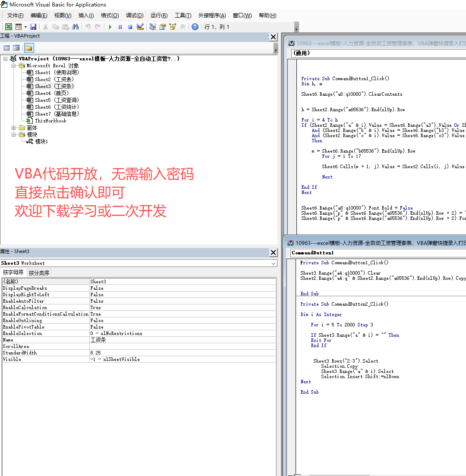Open the insert UserForm dropdown arrow
Image resolution: width=466 pixels, height=476 pixels.
tap(25, 27)
